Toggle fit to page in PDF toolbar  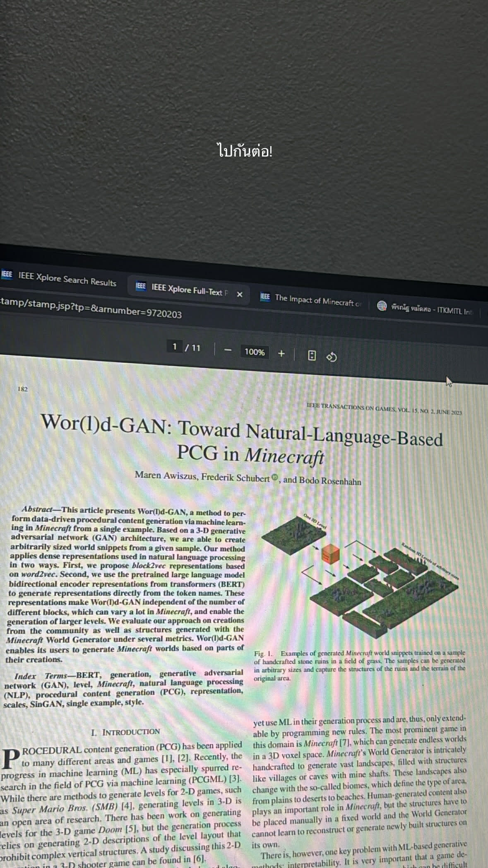[x=312, y=355]
